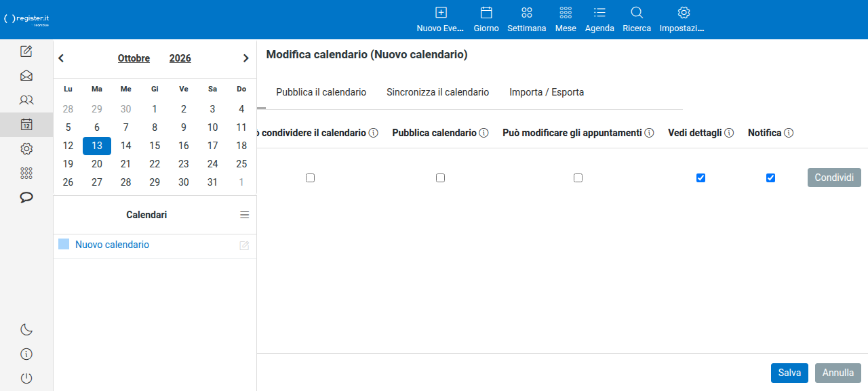The width and height of the screenshot is (868, 391).
Task: Select the calendar icon in sidebar
Action: (26, 125)
